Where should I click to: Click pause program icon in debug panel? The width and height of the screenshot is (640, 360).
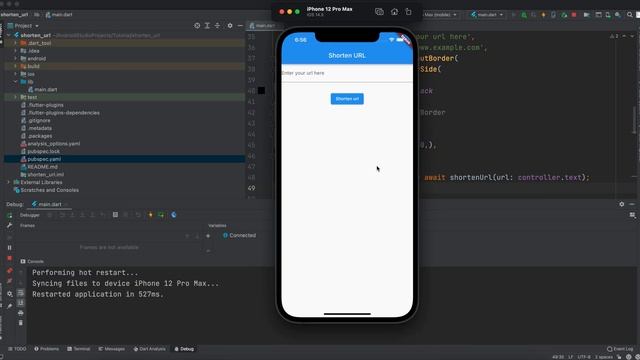(9, 248)
